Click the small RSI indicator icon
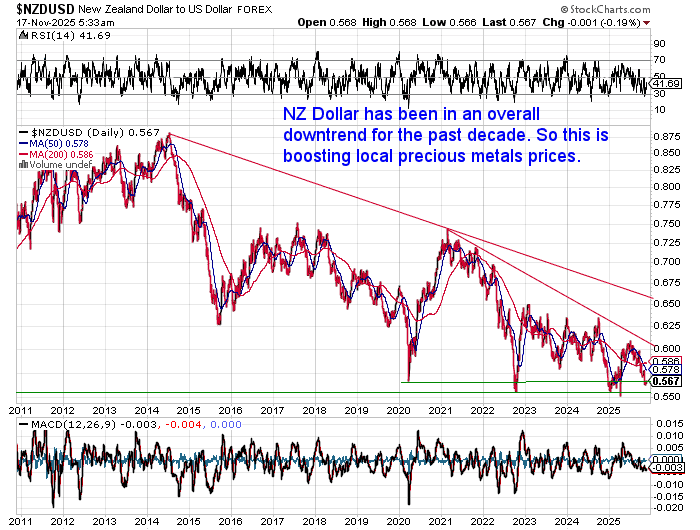Viewport: 700px width, 530px height. coord(23,35)
